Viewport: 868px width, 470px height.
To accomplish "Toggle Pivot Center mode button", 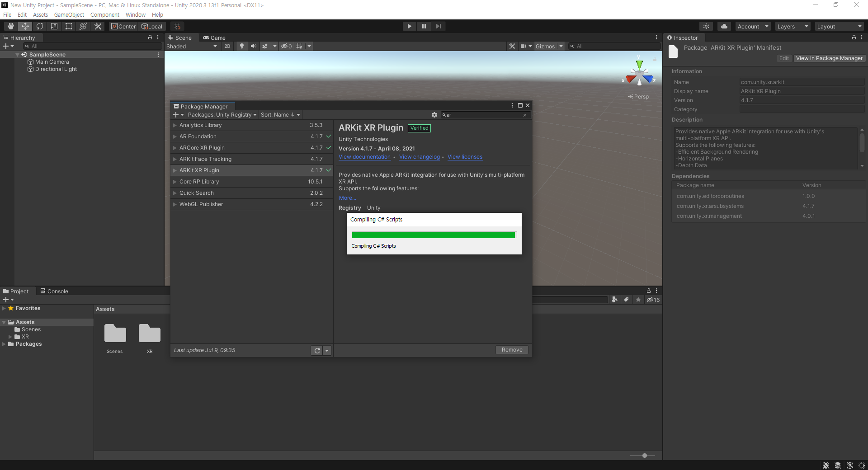I will (123, 26).
